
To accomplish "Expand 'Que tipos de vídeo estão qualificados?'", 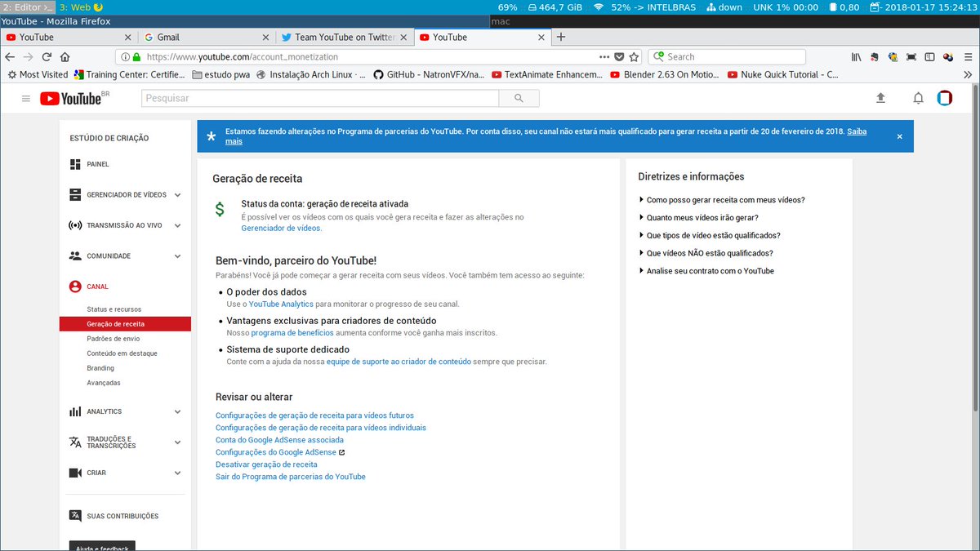I will pyautogui.click(x=715, y=235).
